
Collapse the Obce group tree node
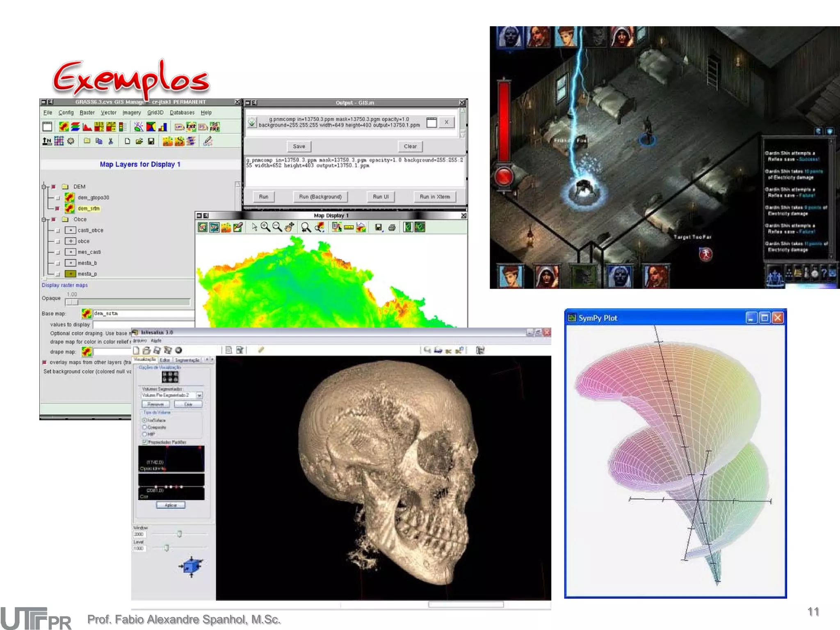coord(44,219)
